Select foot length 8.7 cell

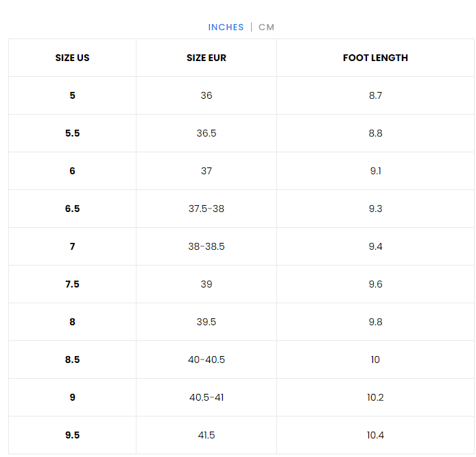click(x=375, y=96)
